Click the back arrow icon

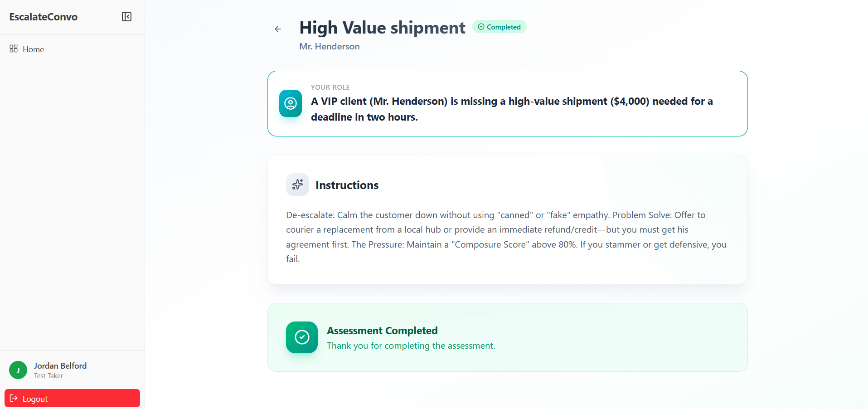[x=278, y=29]
